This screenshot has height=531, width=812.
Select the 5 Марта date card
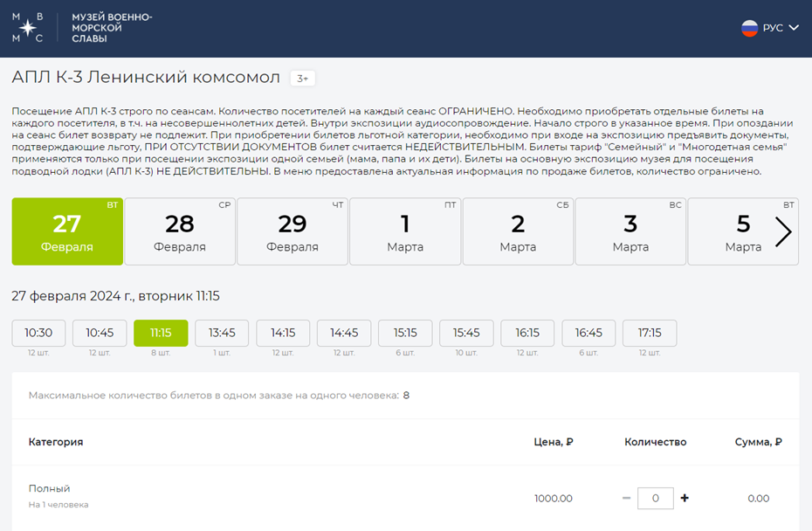(743, 231)
